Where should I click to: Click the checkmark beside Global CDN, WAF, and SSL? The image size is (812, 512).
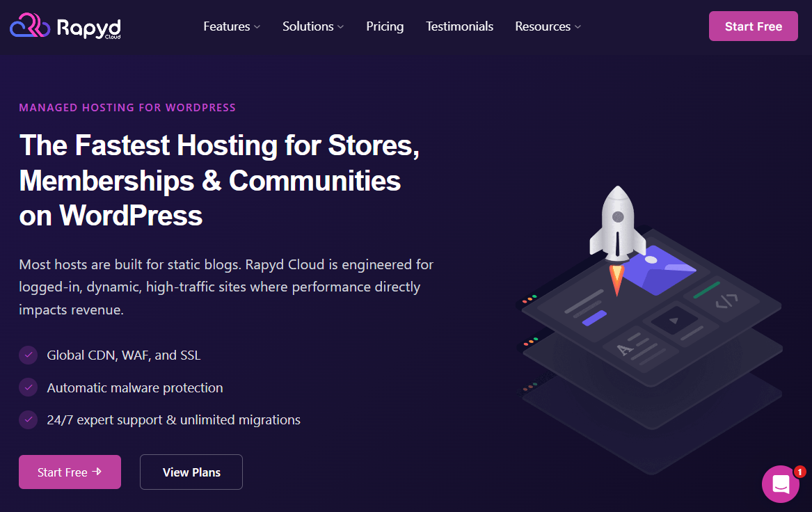[x=28, y=355]
